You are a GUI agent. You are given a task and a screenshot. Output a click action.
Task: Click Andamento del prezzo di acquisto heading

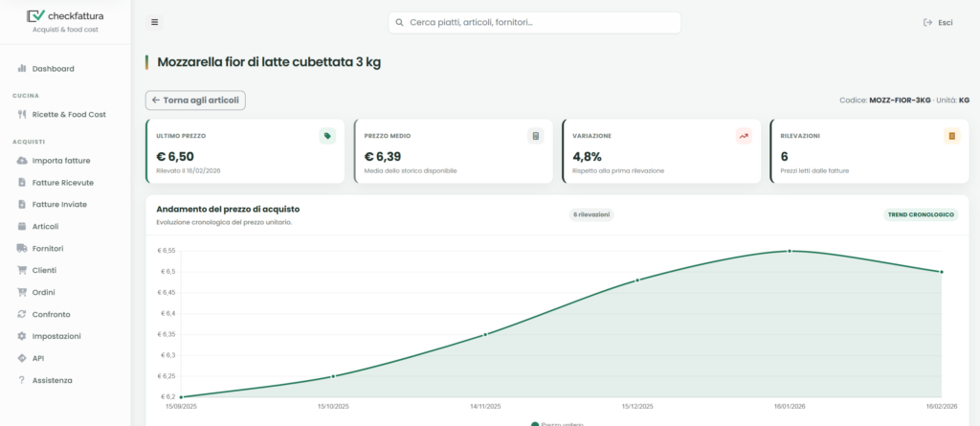click(x=228, y=209)
